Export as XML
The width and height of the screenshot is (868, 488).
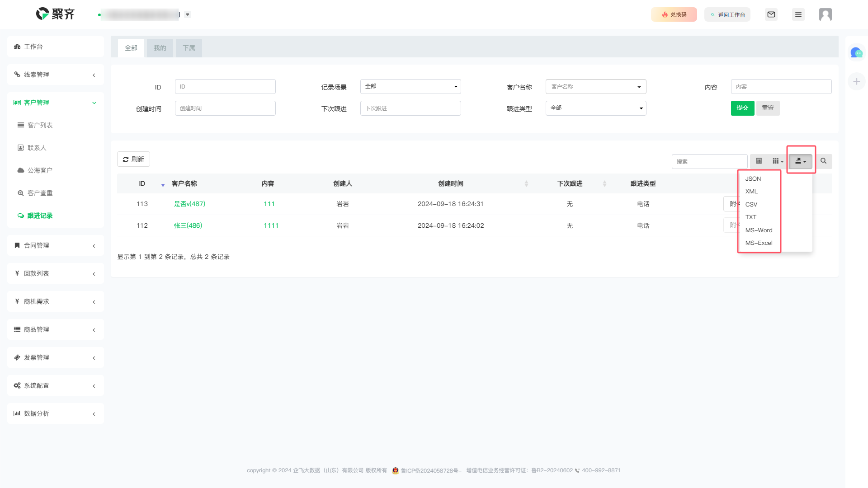coord(752,191)
